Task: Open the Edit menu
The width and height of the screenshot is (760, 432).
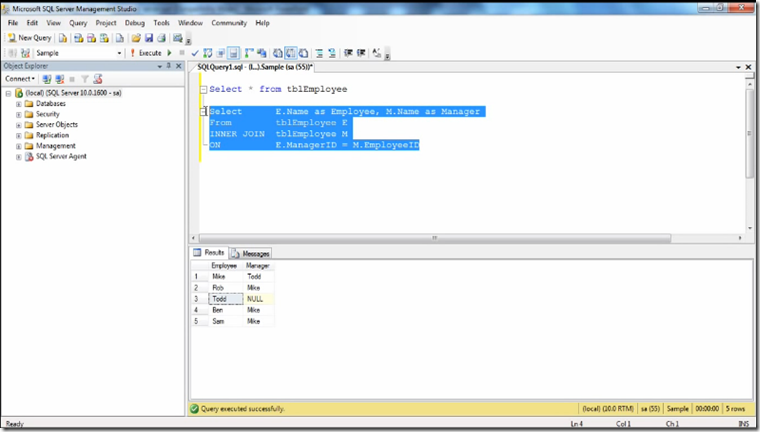Action: tap(32, 23)
